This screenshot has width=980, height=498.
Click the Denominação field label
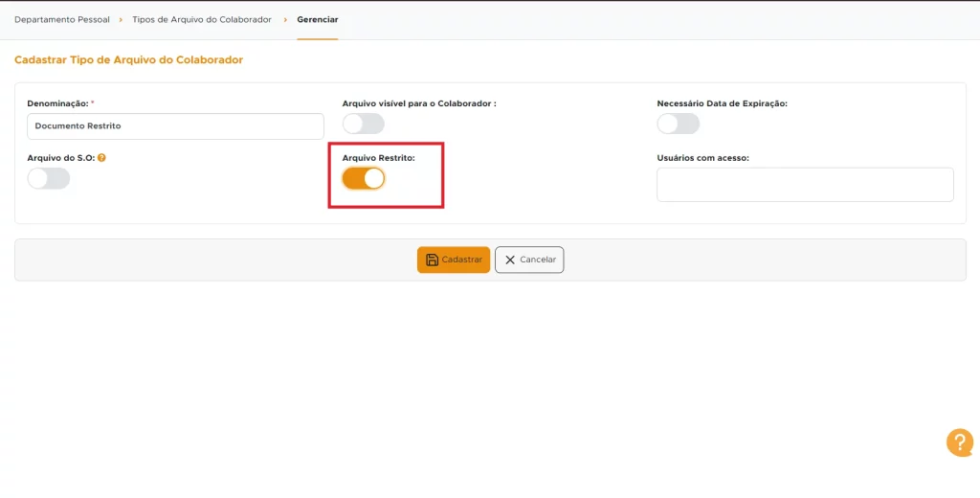click(57, 102)
